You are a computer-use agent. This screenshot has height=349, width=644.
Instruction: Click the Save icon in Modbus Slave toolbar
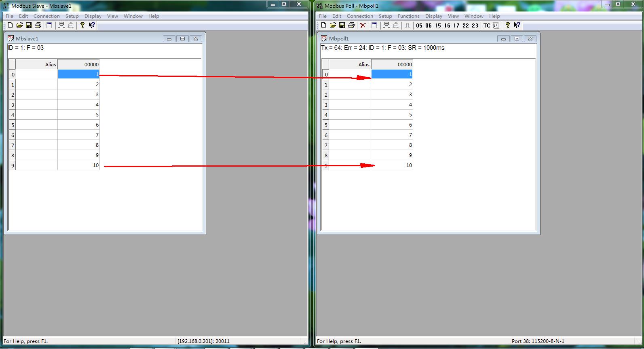coord(29,25)
